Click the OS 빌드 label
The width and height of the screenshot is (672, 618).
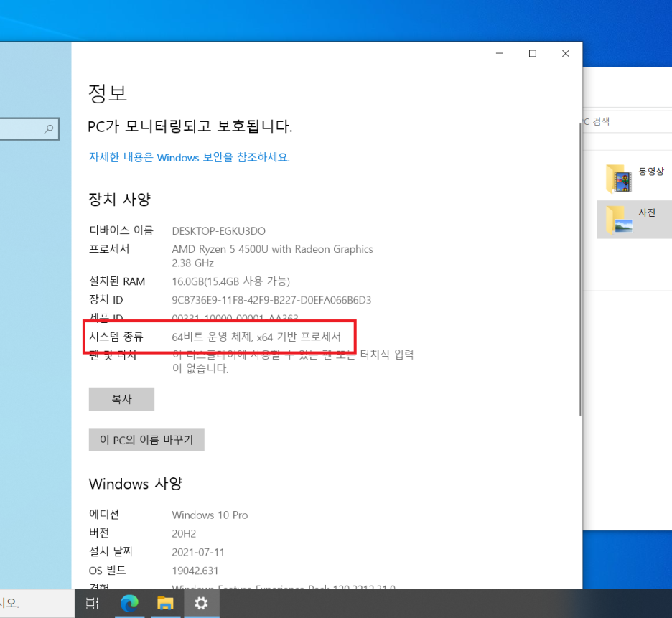click(x=108, y=571)
